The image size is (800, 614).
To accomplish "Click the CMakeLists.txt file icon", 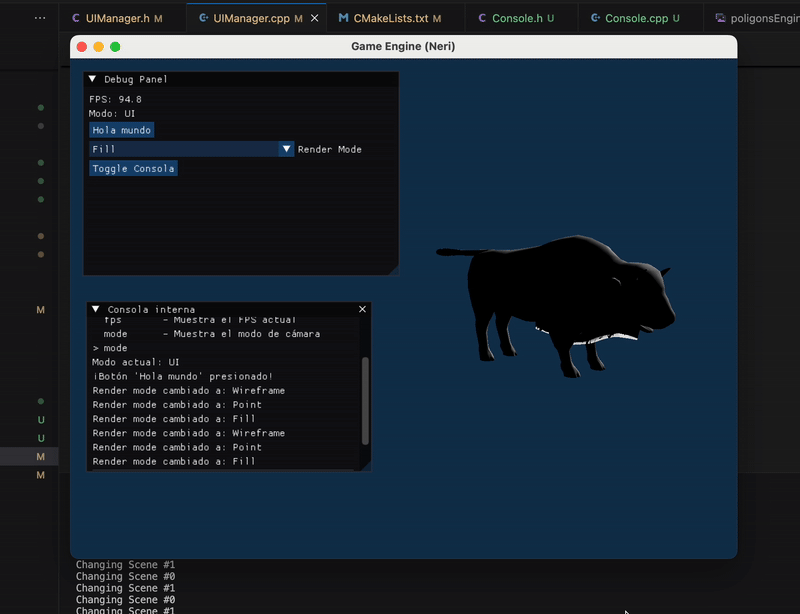I will [344, 18].
